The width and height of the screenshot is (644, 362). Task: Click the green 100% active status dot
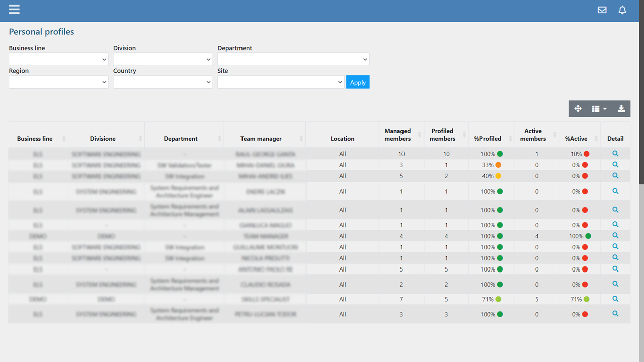coord(588,236)
